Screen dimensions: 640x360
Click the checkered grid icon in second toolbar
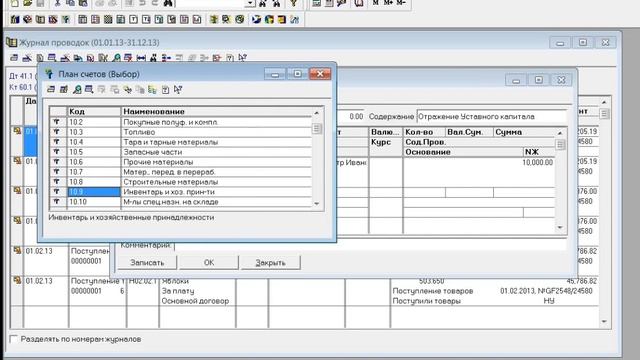pos(108,19)
